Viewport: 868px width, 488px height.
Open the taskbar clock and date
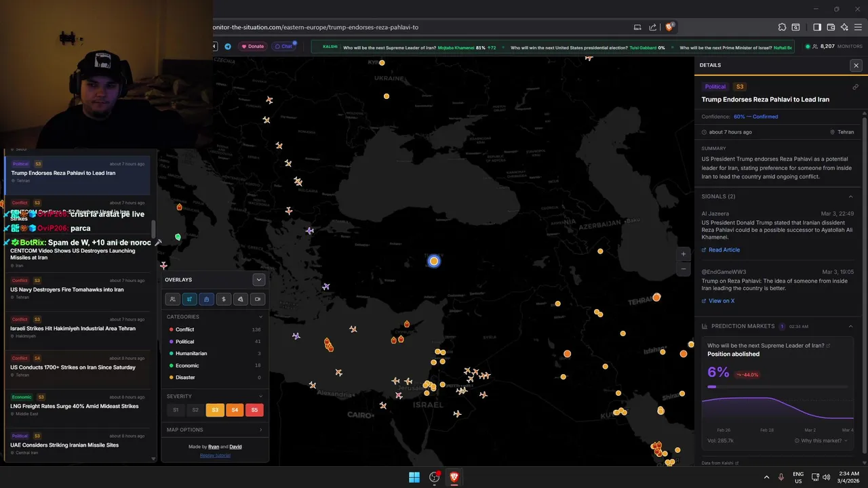[x=848, y=477]
